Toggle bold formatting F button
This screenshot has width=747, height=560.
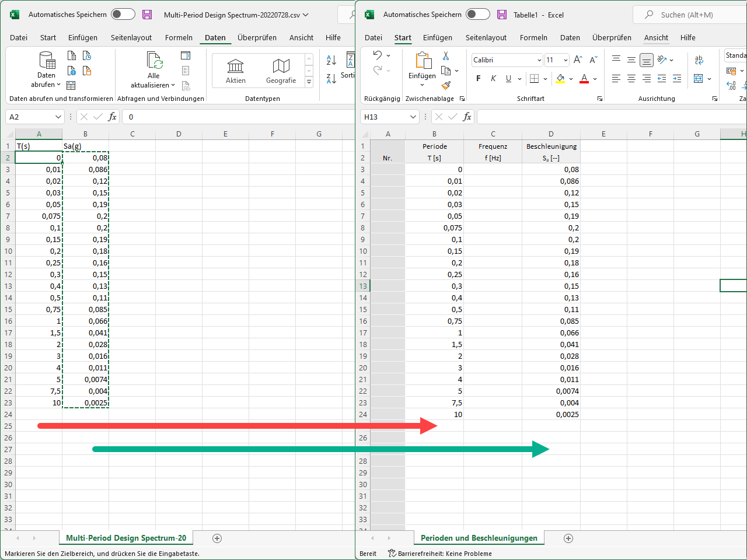click(x=479, y=79)
